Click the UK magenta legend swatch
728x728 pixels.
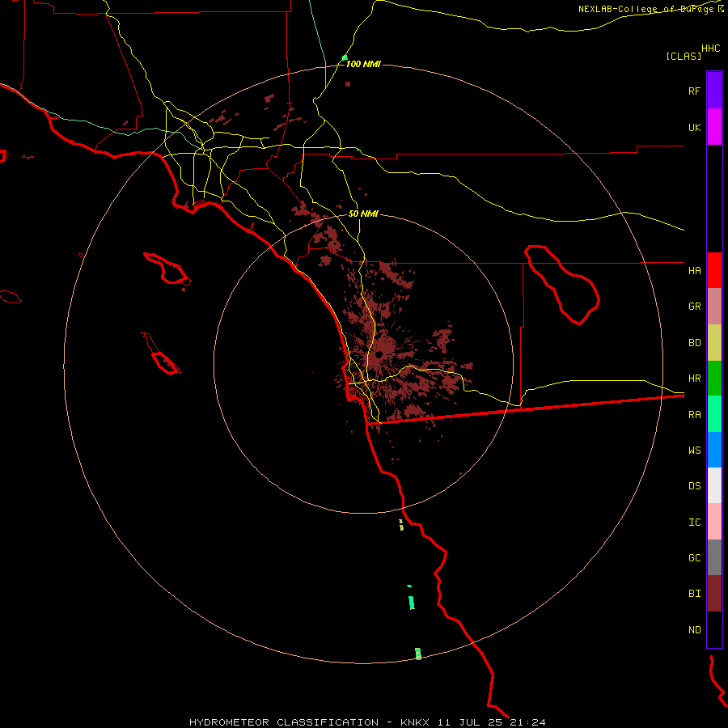click(714, 127)
